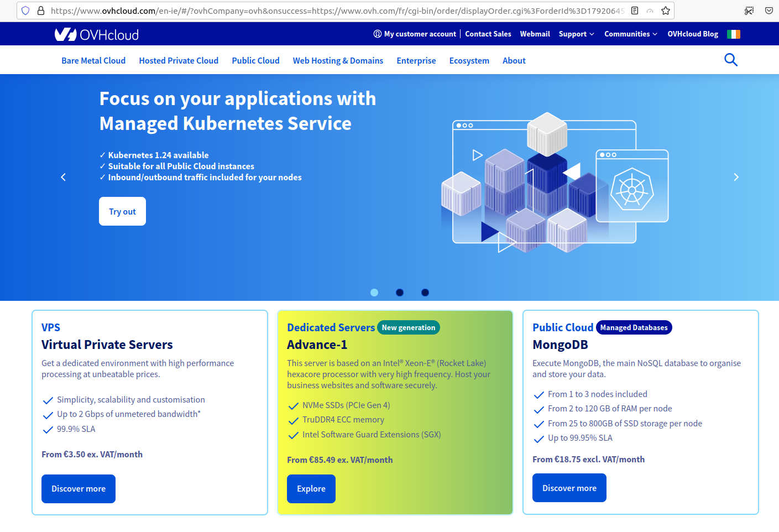Click Try out for Managed Kubernetes

[x=122, y=211]
